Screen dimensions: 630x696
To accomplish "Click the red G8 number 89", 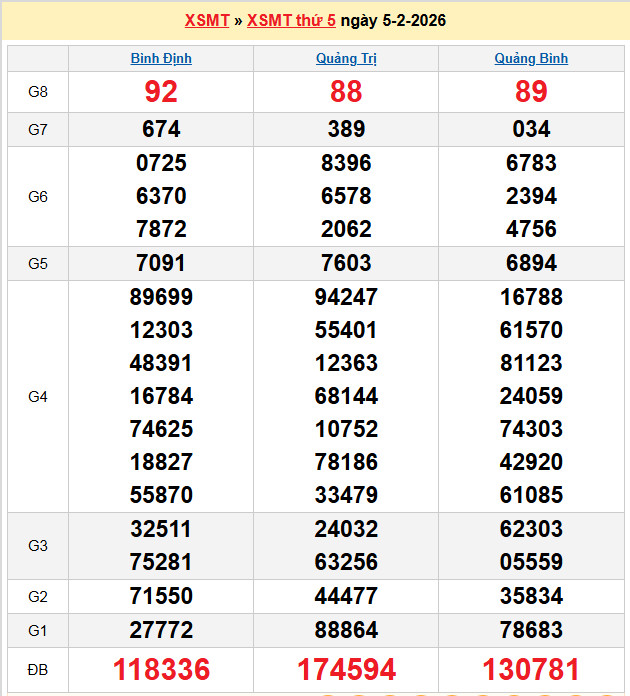I will [531, 92].
